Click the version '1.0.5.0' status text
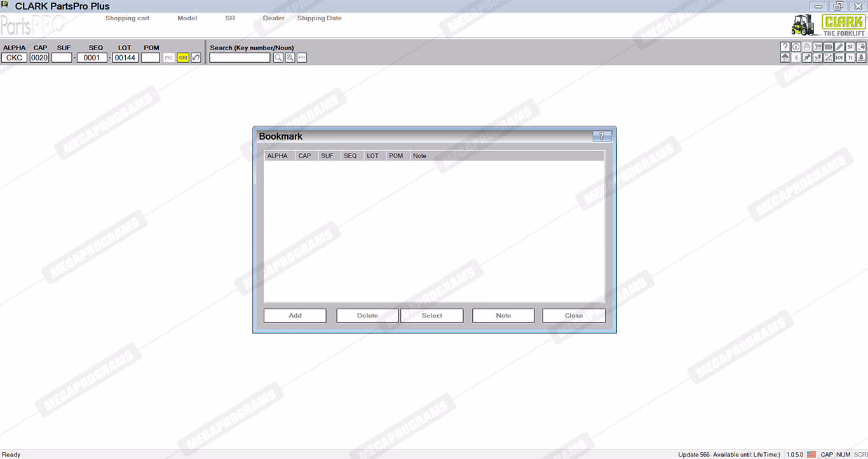The width and height of the screenshot is (868, 459). click(795, 455)
